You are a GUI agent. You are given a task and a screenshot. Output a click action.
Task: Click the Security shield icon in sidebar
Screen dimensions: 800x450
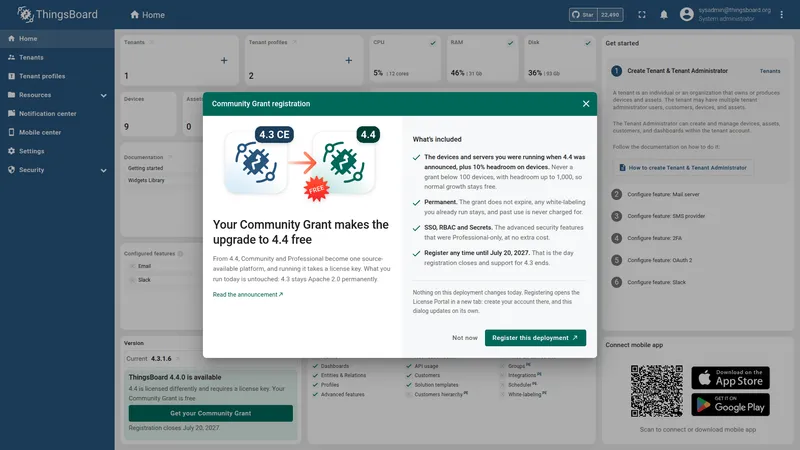(11, 170)
